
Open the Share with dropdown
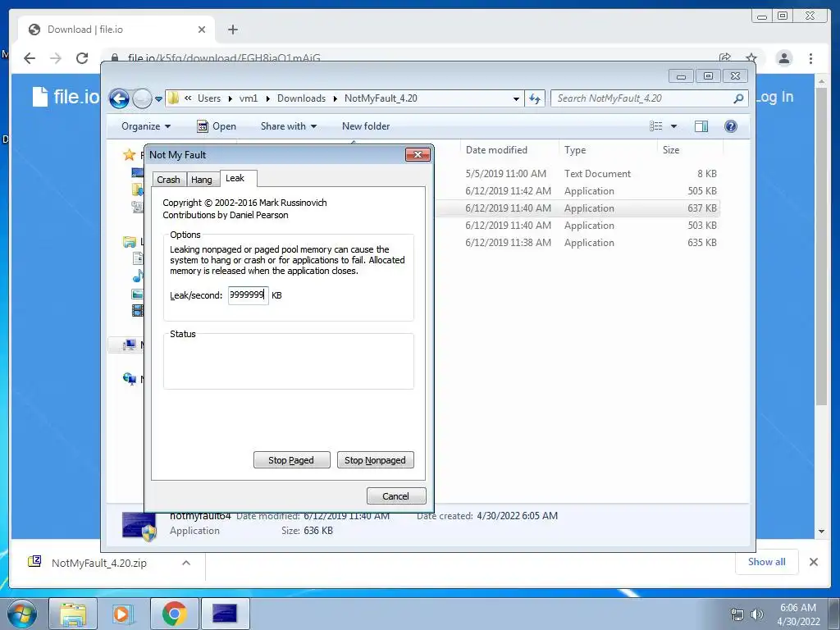(288, 126)
